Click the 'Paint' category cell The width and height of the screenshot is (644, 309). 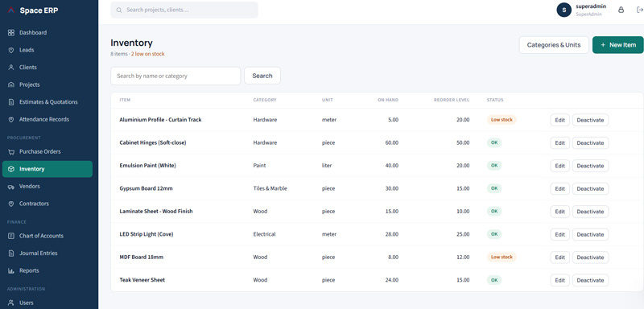[259, 166]
